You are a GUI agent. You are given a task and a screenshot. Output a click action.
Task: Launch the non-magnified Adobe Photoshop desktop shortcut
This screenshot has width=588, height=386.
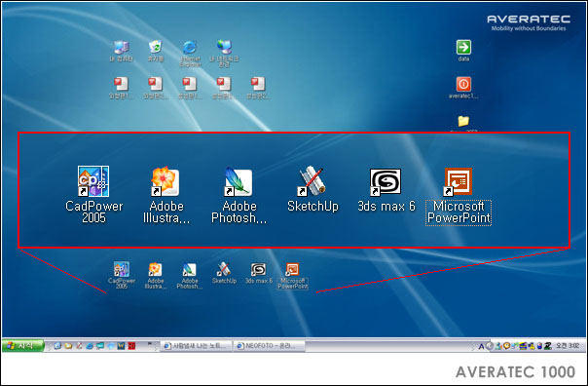point(190,275)
